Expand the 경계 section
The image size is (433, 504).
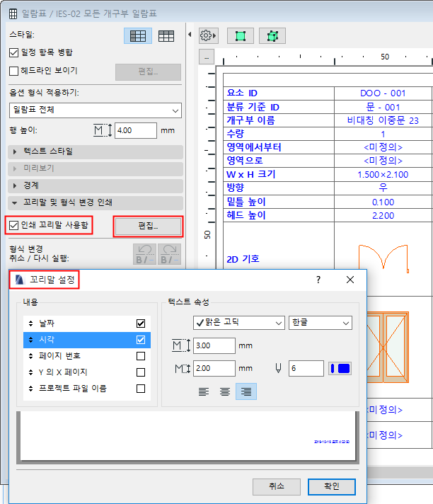click(96, 185)
